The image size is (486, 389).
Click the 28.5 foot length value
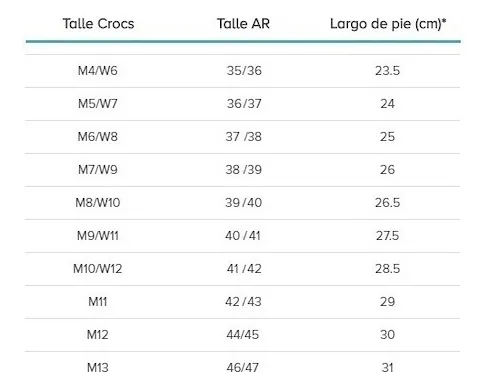(387, 269)
